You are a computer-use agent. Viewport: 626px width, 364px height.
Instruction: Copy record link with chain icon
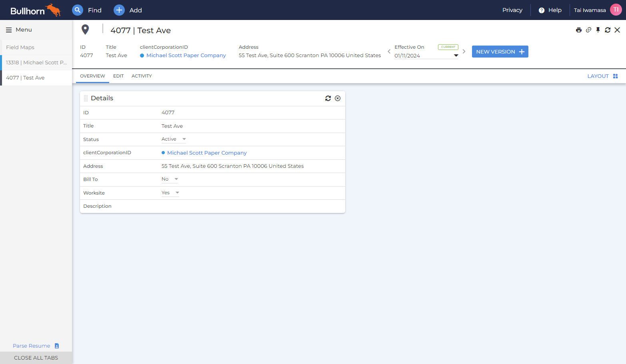(x=588, y=30)
